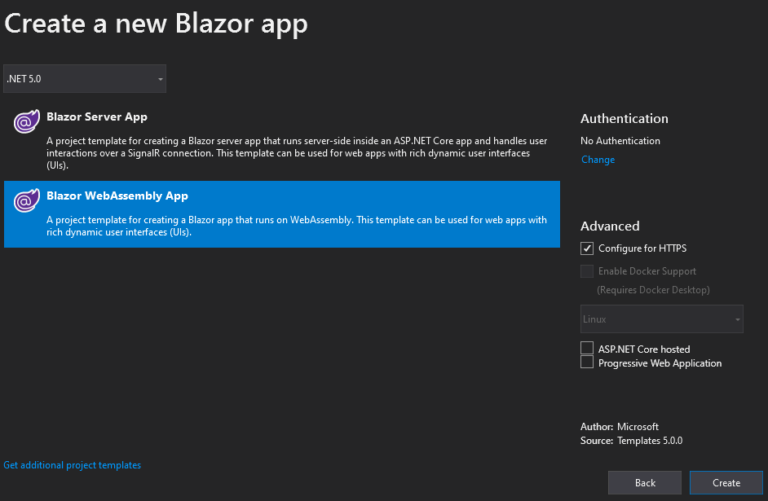Open Get additional project templates link

[x=72, y=465]
